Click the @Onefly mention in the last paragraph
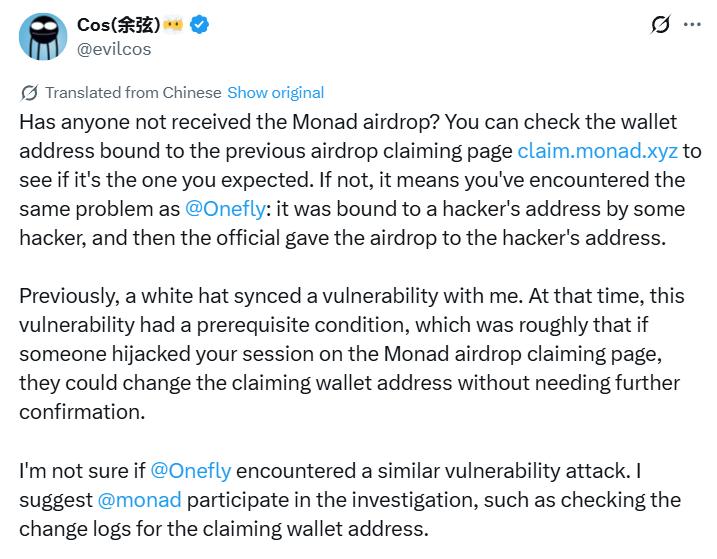The width and height of the screenshot is (717, 559). coord(190,471)
